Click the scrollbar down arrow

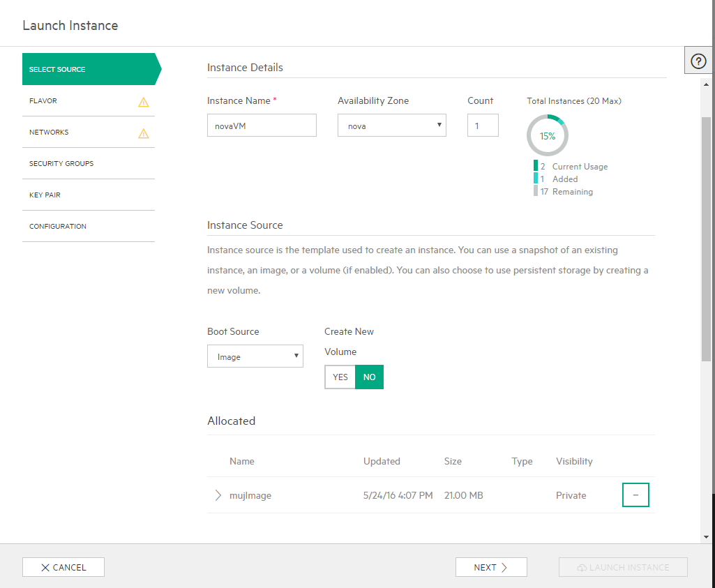click(x=706, y=537)
